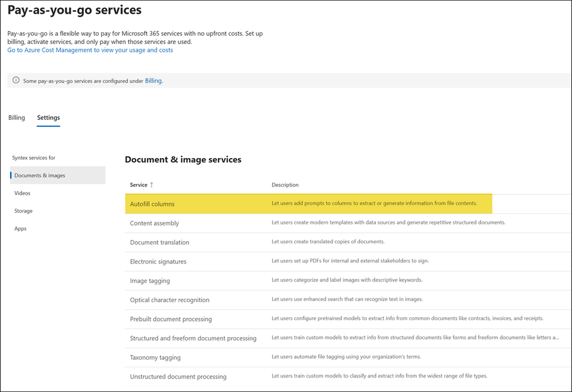Open the Content assembly service
572x392 pixels.
[x=154, y=223]
